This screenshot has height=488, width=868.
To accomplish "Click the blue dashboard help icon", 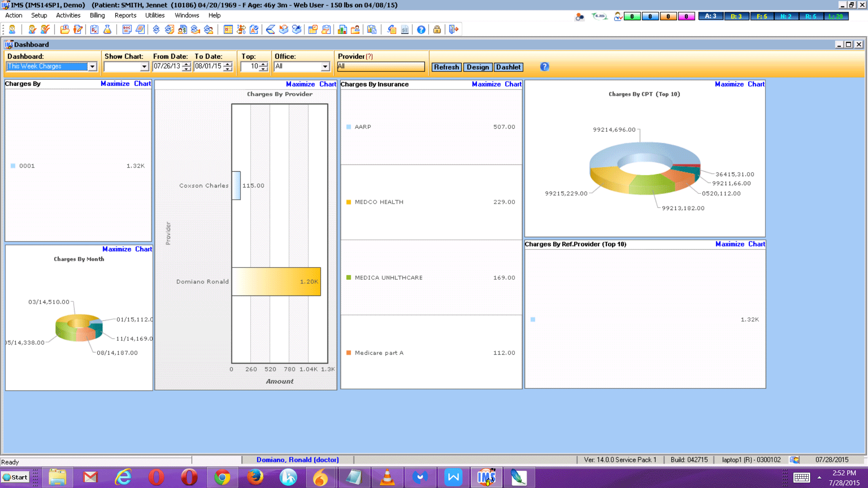I will (544, 67).
